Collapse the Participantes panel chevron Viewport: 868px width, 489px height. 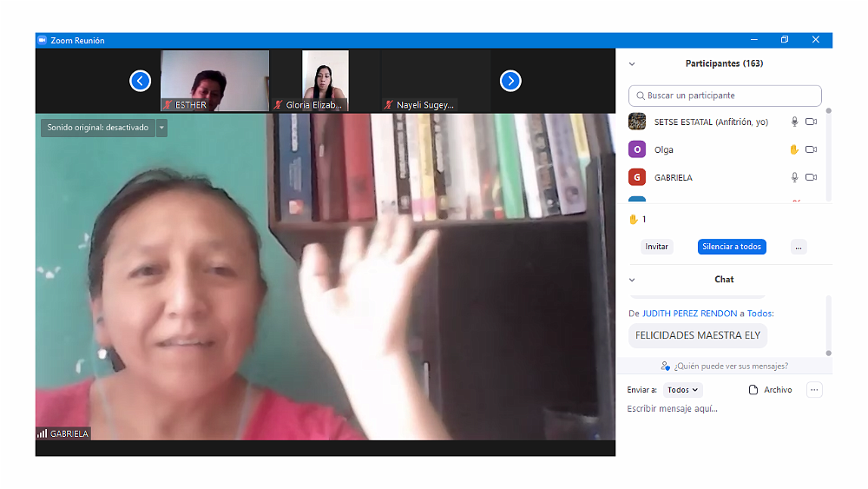coord(632,63)
